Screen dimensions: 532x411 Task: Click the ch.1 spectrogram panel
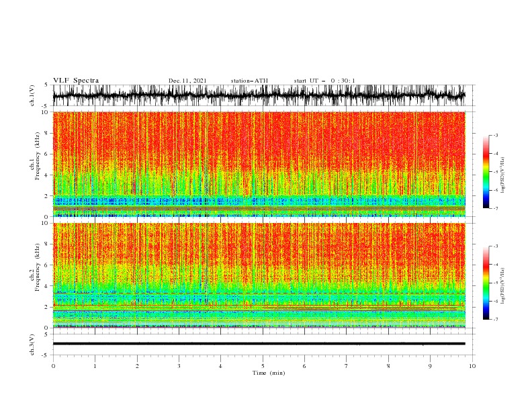pyautogui.click(x=259, y=164)
